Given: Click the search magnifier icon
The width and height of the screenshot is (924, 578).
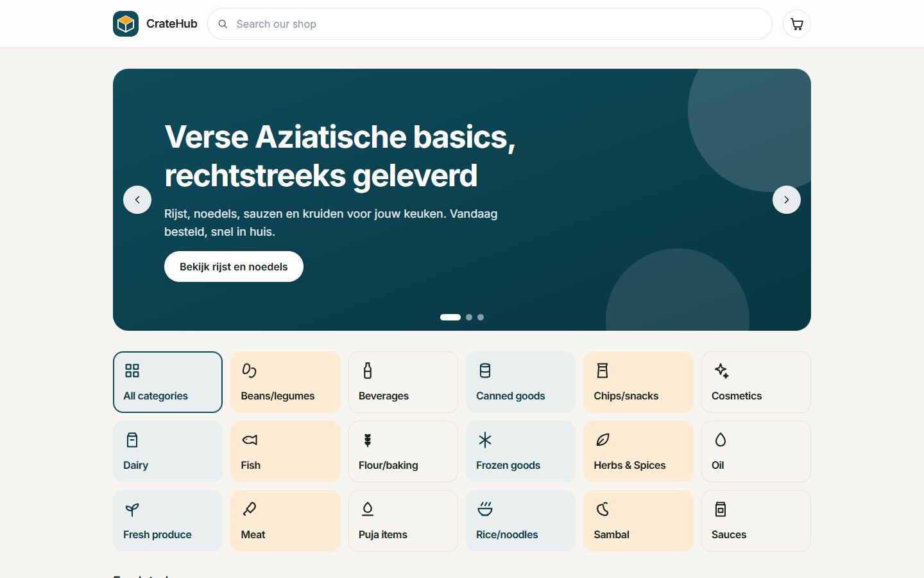Looking at the screenshot, I should 223,24.
